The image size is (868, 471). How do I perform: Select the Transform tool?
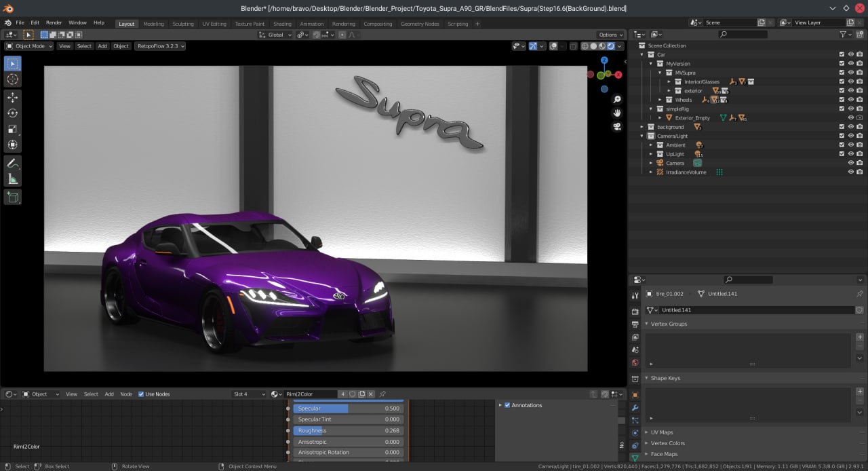[x=12, y=145]
